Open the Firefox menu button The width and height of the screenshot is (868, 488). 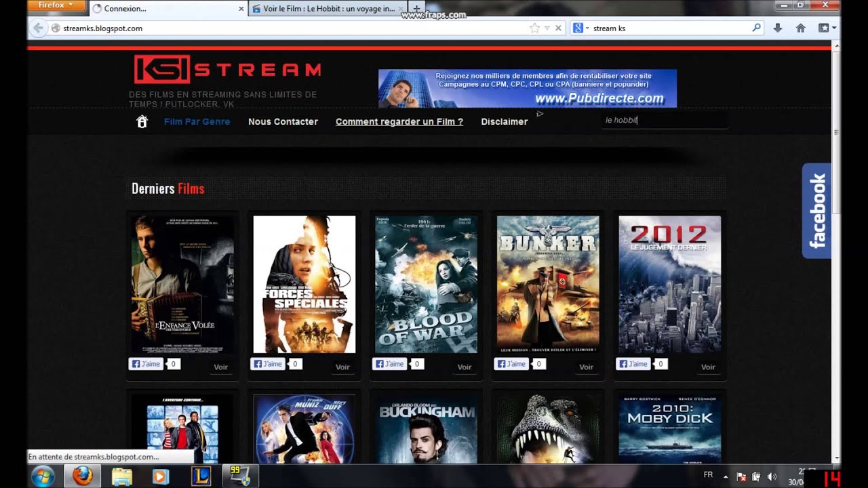pos(57,5)
